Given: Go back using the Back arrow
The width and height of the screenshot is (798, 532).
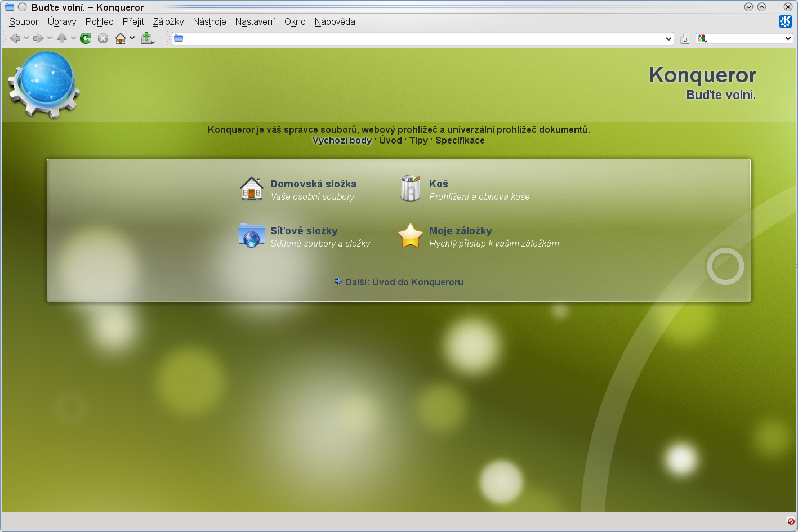Looking at the screenshot, I should (15, 38).
